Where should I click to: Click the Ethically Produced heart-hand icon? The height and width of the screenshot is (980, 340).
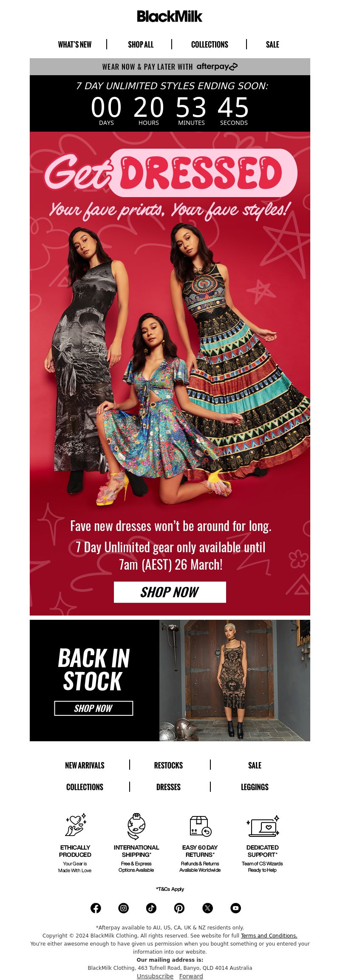click(75, 825)
